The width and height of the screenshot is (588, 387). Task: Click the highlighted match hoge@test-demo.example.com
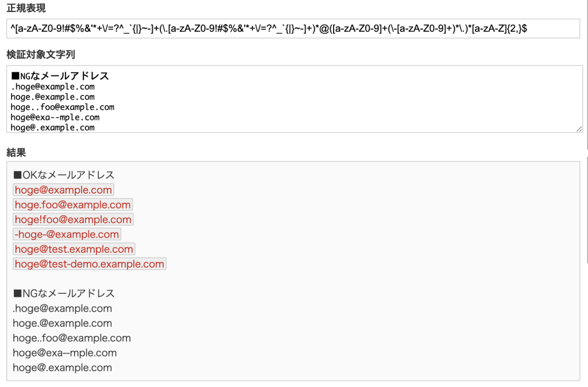pyautogui.click(x=90, y=264)
